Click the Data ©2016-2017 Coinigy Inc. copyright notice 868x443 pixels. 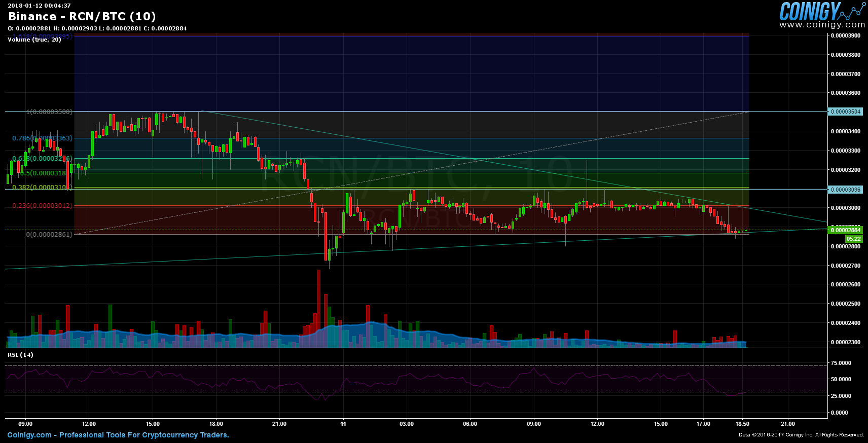click(x=801, y=435)
